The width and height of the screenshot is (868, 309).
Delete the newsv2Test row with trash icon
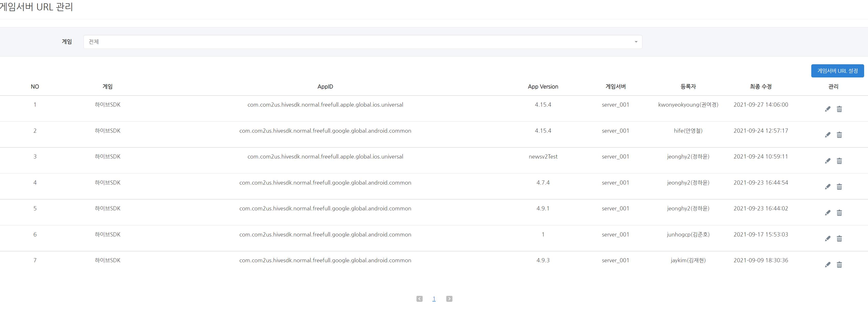point(839,161)
